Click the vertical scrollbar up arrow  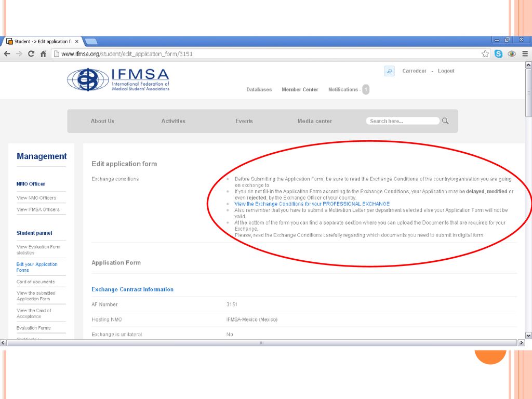click(528, 64)
